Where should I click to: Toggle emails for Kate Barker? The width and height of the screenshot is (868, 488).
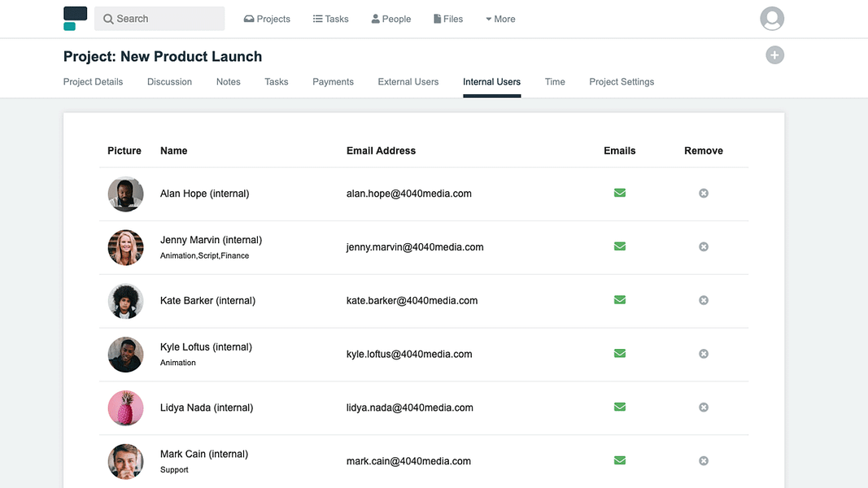619,300
